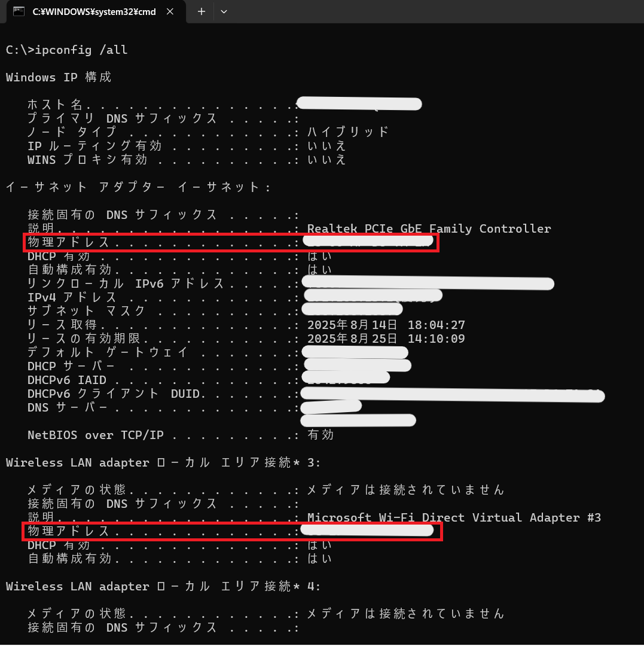The image size is (644, 646).
Task: Click the ノード タイプ ハイブリッド value
Action: [348, 132]
